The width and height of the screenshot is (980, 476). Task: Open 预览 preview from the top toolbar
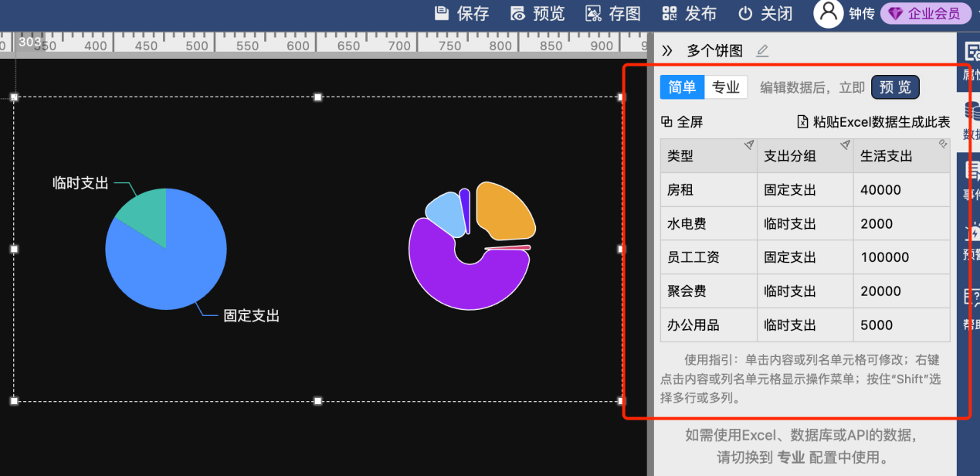[x=537, y=13]
